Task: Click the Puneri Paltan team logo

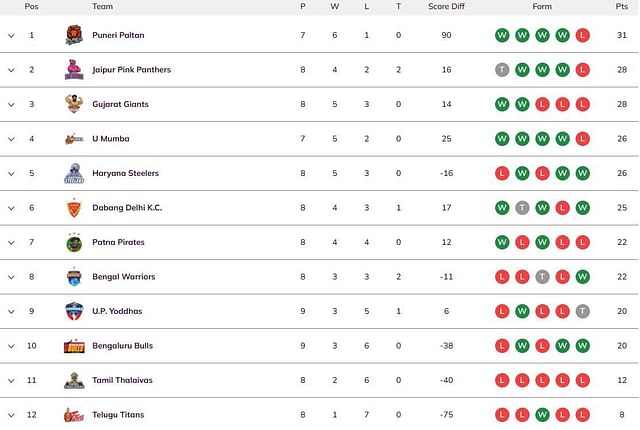Action: click(x=74, y=35)
